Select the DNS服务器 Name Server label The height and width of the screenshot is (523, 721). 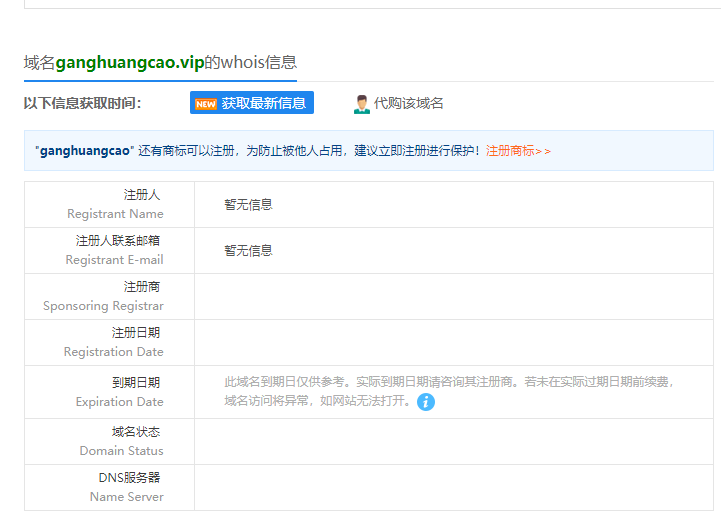click(x=127, y=487)
